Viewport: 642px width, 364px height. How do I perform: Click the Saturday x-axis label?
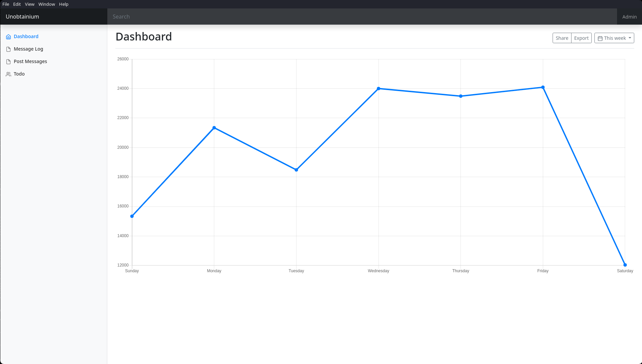(625, 271)
